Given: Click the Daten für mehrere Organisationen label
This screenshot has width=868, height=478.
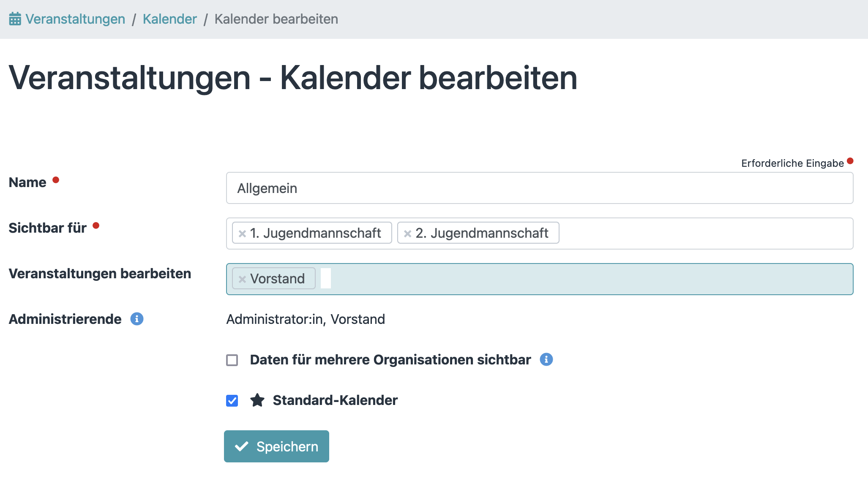Looking at the screenshot, I should click(x=390, y=360).
